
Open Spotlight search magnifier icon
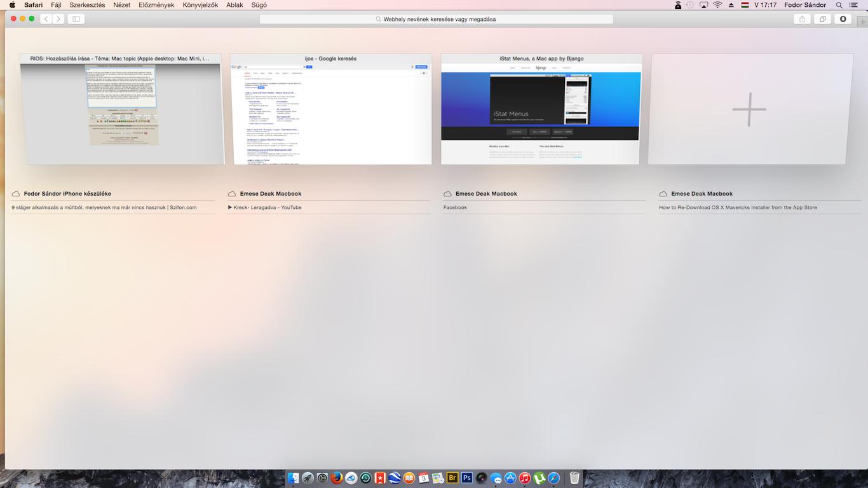pos(839,5)
